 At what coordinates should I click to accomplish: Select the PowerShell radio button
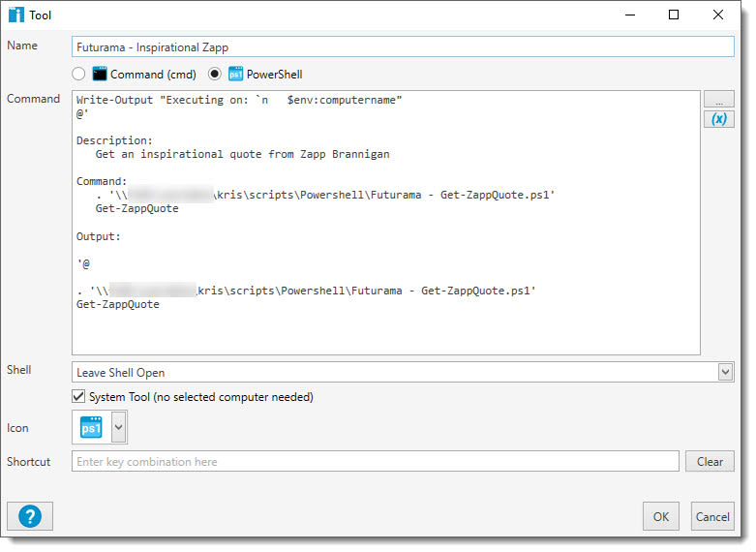[x=215, y=74]
